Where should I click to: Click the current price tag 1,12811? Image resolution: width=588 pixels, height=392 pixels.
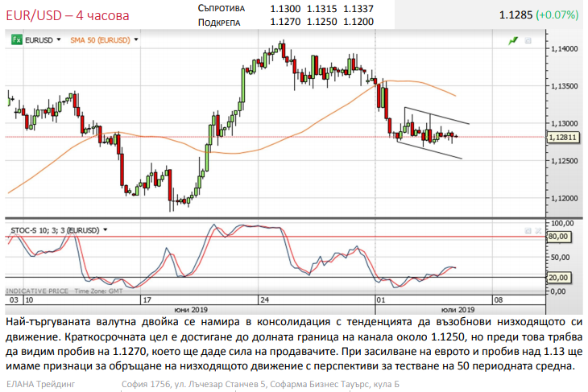(x=562, y=138)
